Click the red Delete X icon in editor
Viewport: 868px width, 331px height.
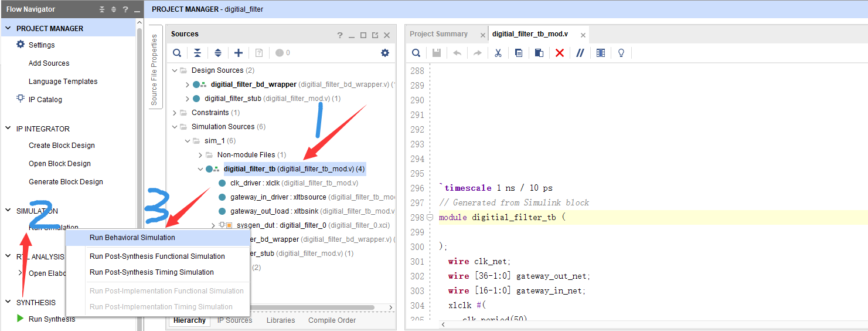pos(559,53)
